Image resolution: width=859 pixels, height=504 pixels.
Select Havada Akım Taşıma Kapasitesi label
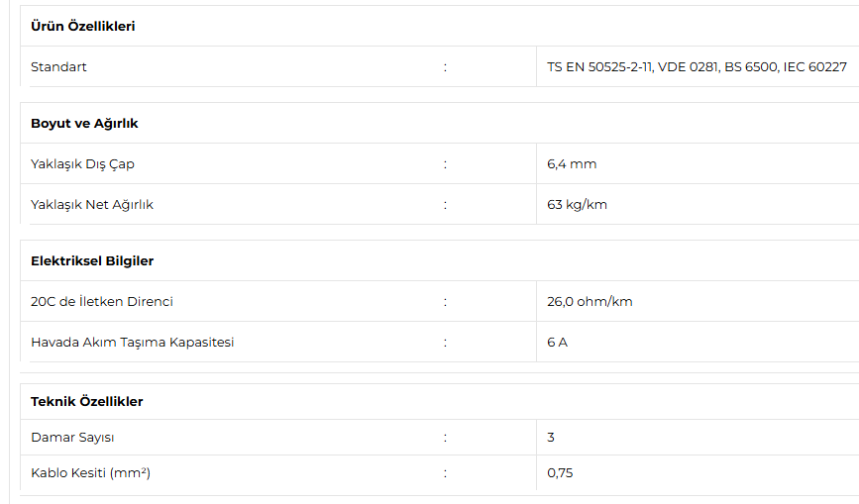click(x=133, y=342)
